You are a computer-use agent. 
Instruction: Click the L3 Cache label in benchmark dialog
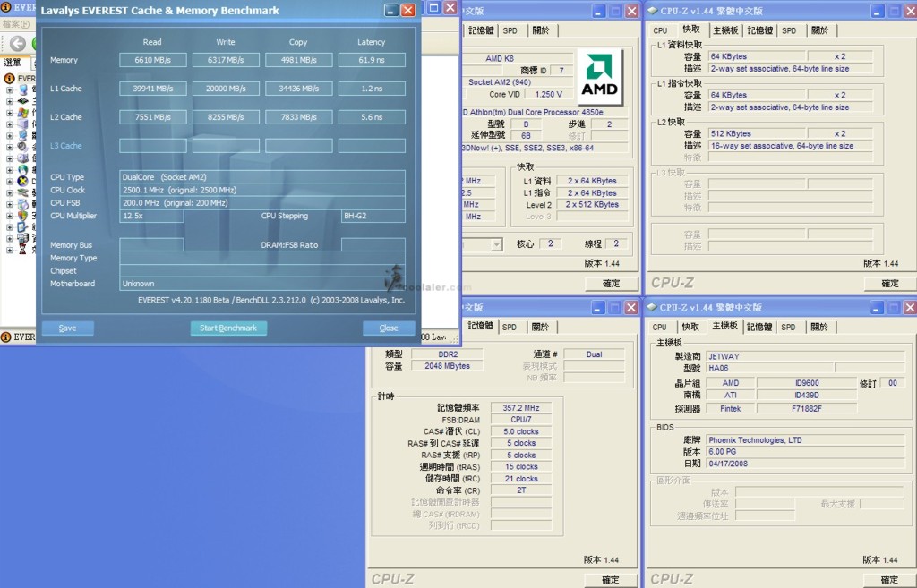pyautogui.click(x=66, y=146)
